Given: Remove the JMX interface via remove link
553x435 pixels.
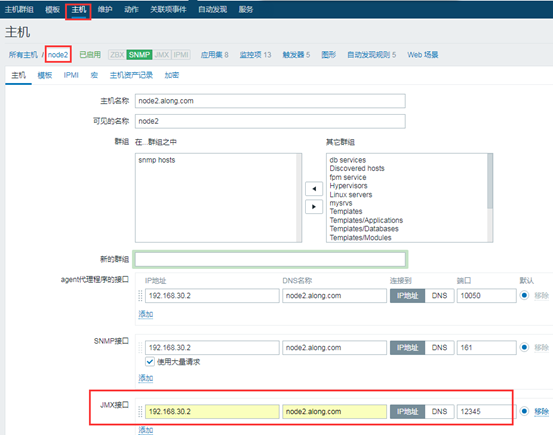Looking at the screenshot, I should (541, 411).
